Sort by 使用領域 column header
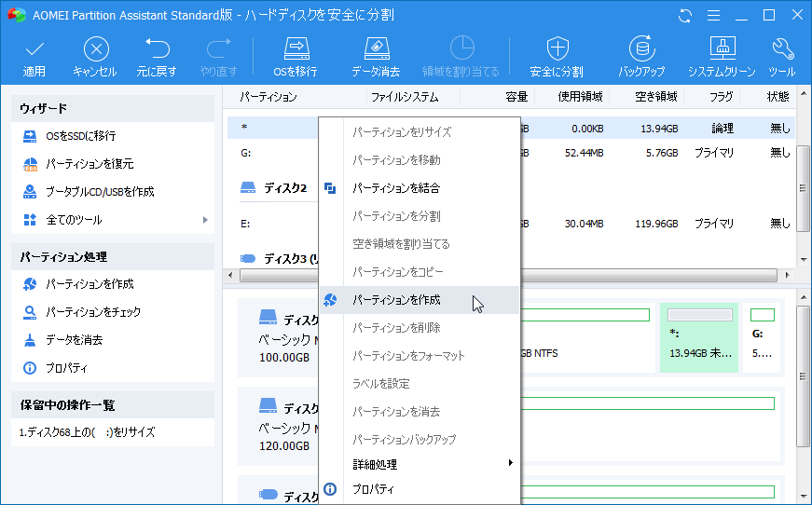812x505 pixels. tap(580, 97)
